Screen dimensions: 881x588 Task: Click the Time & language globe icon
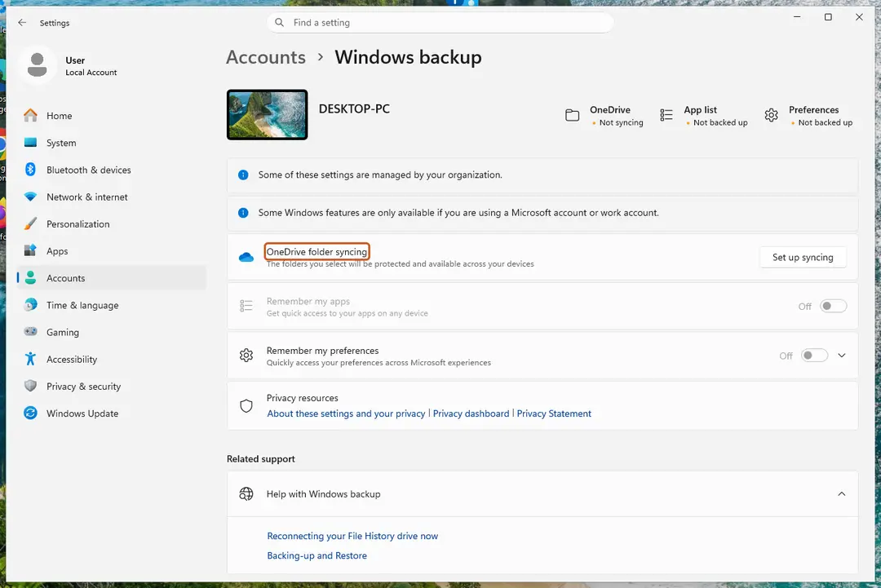pos(30,305)
